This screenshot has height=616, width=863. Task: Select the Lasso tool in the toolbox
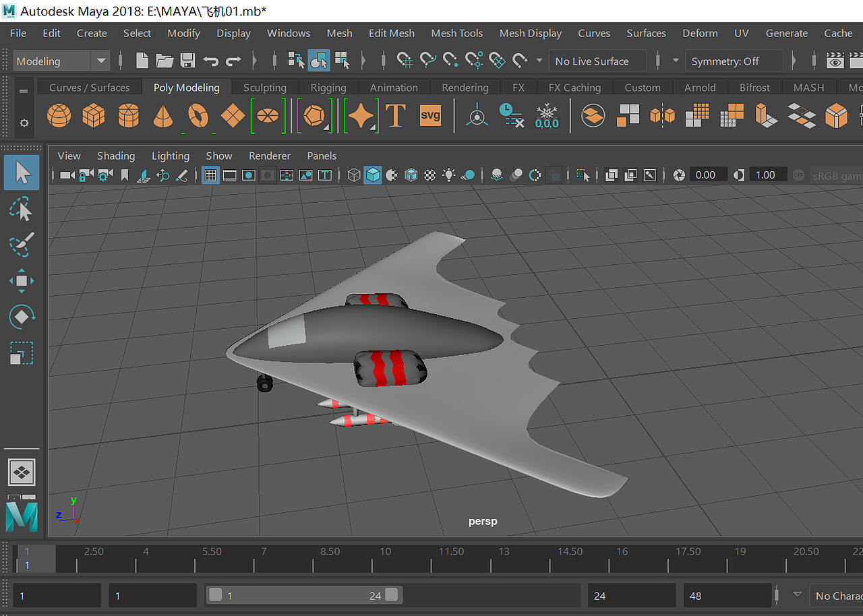[x=22, y=210]
